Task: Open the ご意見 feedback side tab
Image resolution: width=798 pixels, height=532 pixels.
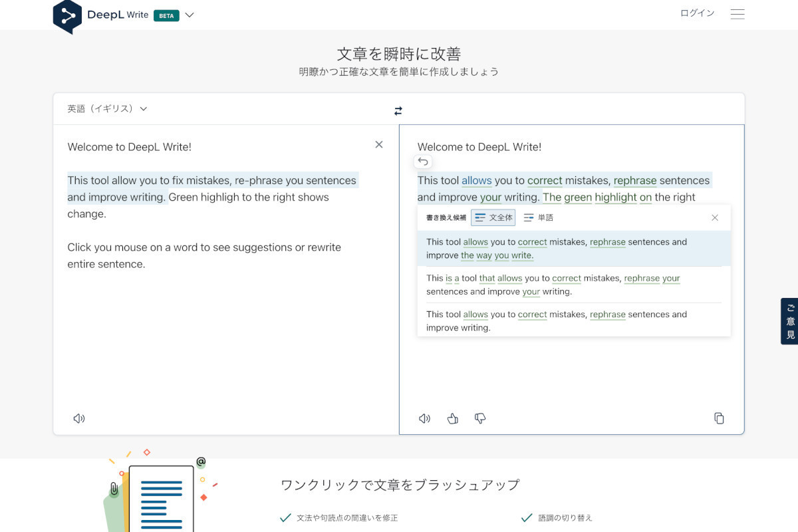Action: coord(790,321)
